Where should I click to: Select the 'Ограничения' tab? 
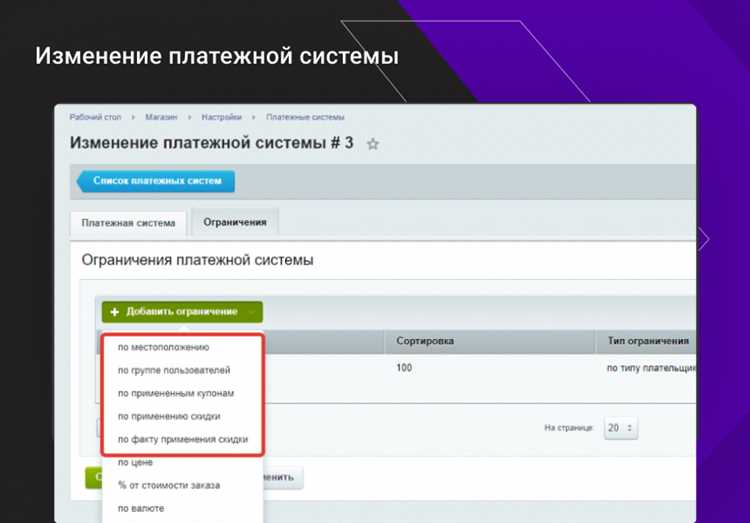[x=234, y=222]
